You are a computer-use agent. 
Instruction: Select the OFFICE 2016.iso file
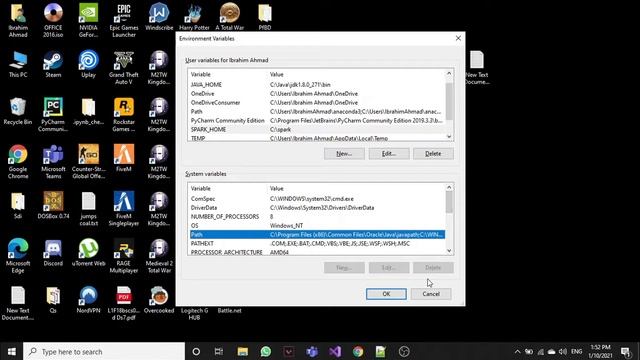pyautogui.click(x=53, y=21)
